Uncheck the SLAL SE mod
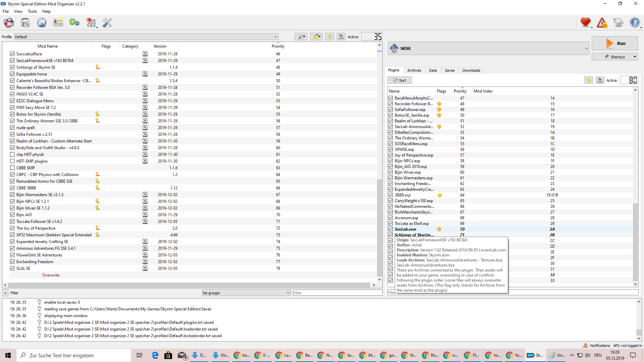This screenshot has width=644, height=362. tap(12, 268)
